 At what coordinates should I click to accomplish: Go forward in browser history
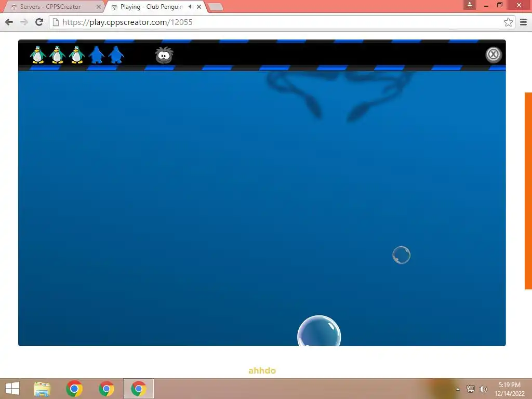(x=24, y=22)
